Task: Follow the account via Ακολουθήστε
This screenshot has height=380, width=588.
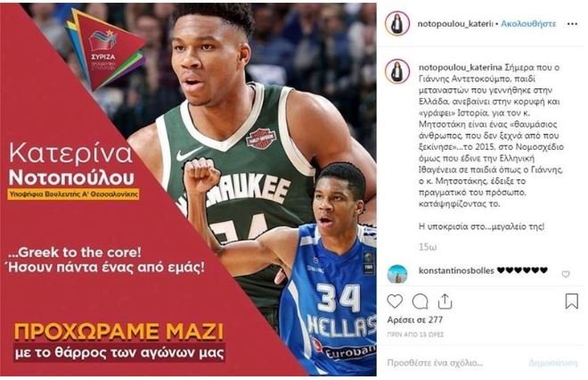Action: (x=528, y=24)
